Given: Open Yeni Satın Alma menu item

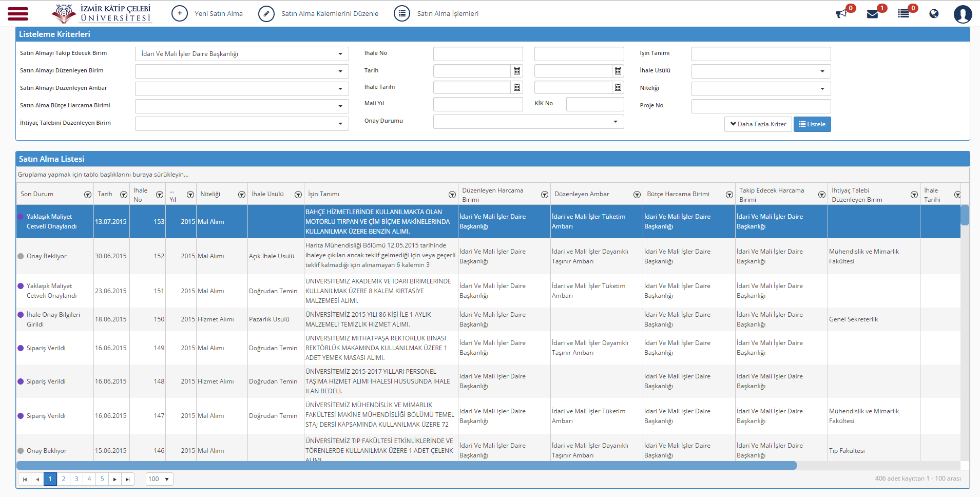Looking at the screenshot, I should [207, 14].
